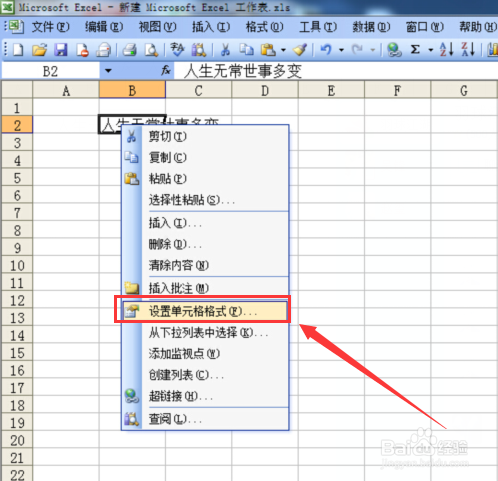Open the 窗口 menu
This screenshot has height=481, width=498.
pyautogui.click(x=425, y=27)
